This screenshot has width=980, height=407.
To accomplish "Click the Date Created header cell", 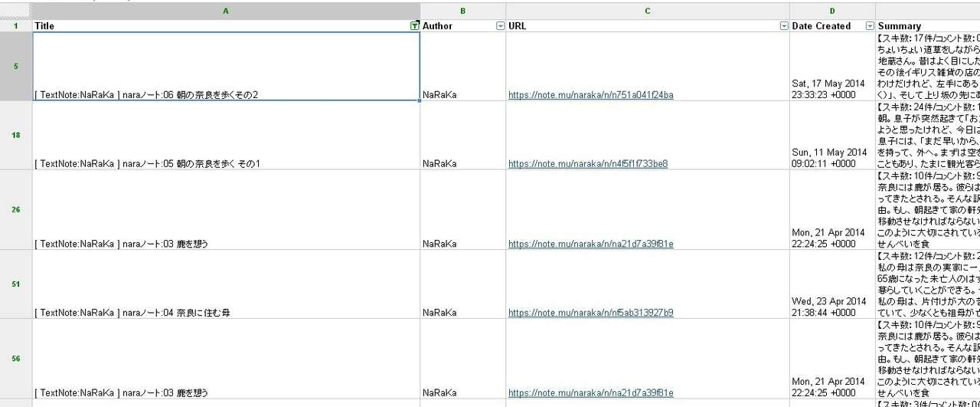I will pyautogui.click(x=832, y=26).
